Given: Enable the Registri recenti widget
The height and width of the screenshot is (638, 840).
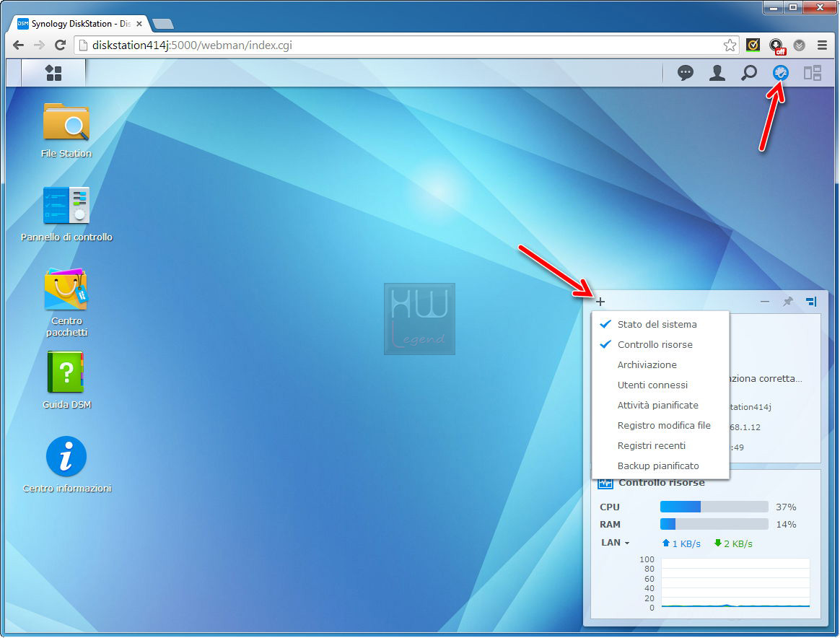Looking at the screenshot, I should [660, 446].
